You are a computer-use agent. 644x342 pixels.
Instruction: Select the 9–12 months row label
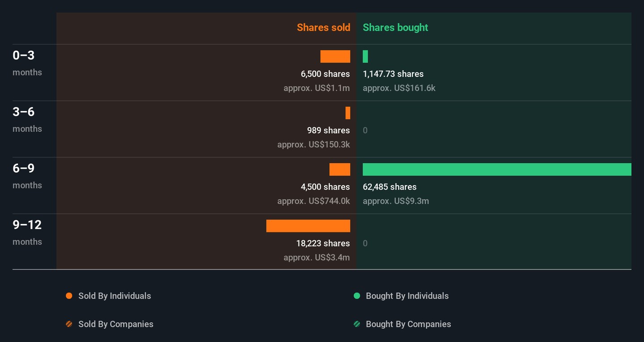(x=27, y=225)
